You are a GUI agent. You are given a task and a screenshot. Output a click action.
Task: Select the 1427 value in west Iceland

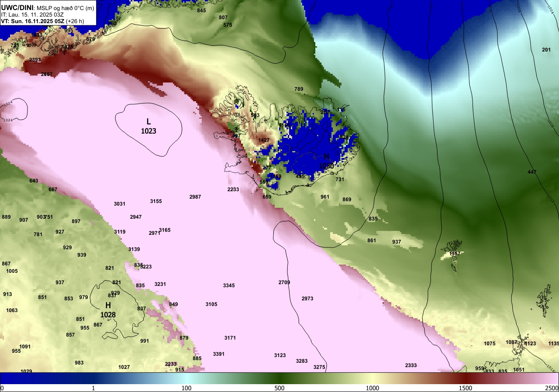[264, 140]
